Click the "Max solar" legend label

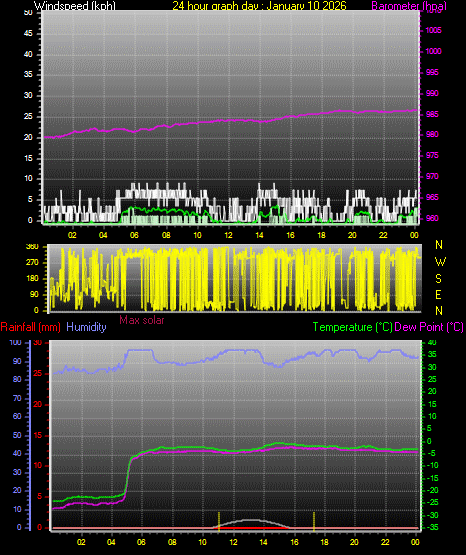point(142,320)
